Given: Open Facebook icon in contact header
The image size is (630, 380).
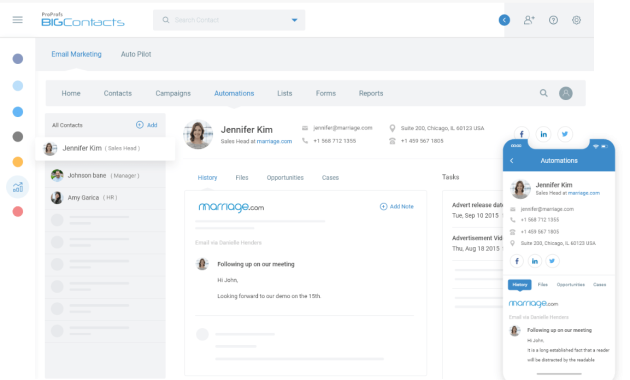Looking at the screenshot, I should 522,134.
